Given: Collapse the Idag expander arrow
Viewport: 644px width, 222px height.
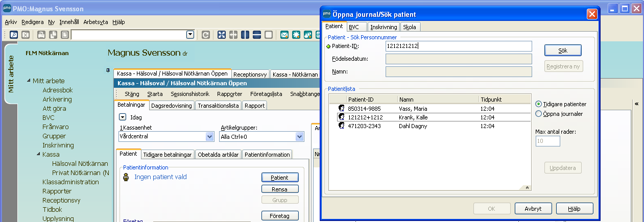Looking at the screenshot, I should pos(123,117).
